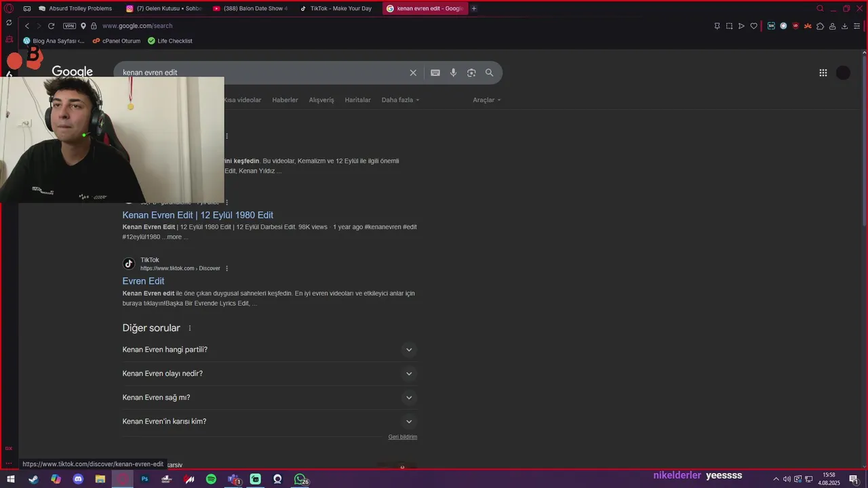Open the profile account icon in toolbar

coord(832,26)
